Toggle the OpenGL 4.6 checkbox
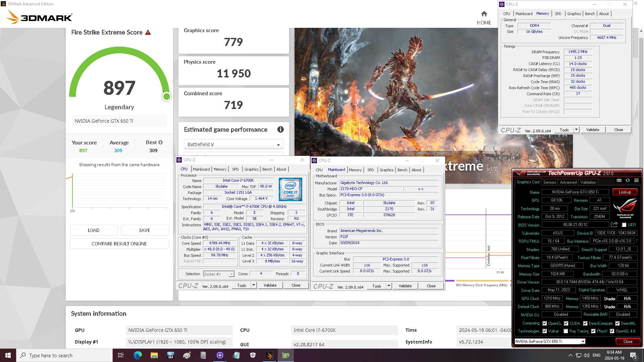The image size is (644, 362). pos(612,331)
